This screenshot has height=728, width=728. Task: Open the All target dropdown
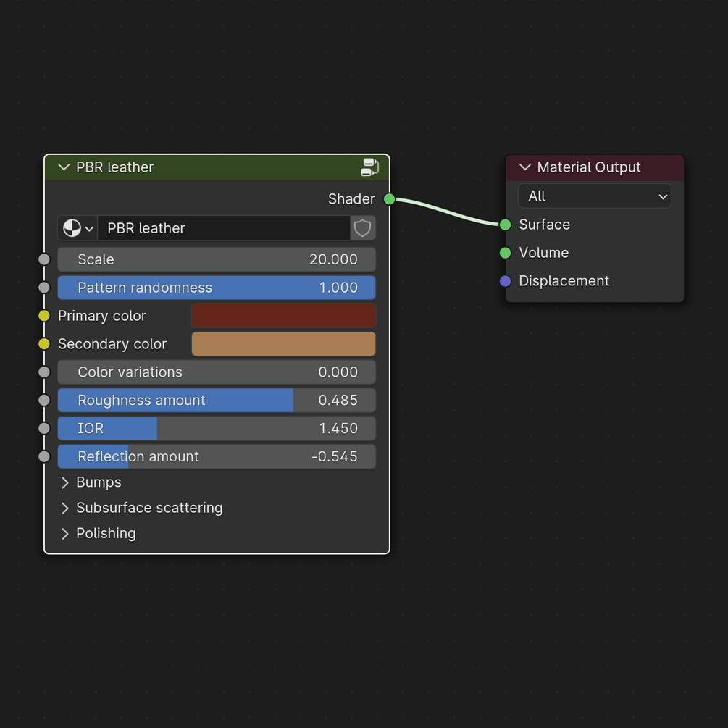click(594, 196)
